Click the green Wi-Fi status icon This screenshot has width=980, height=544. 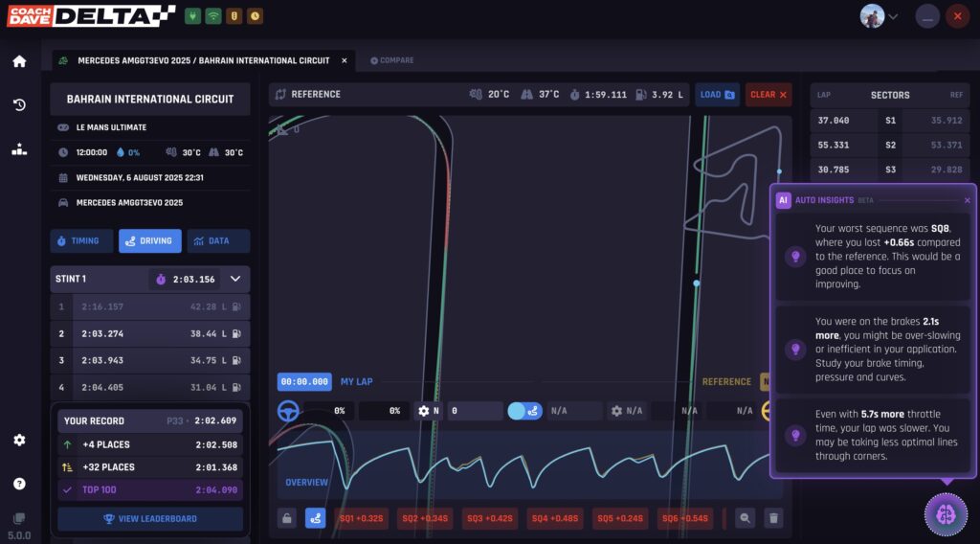212,16
